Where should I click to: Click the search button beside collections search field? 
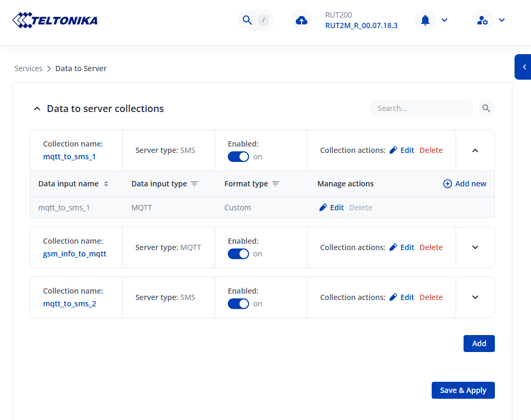(486, 108)
